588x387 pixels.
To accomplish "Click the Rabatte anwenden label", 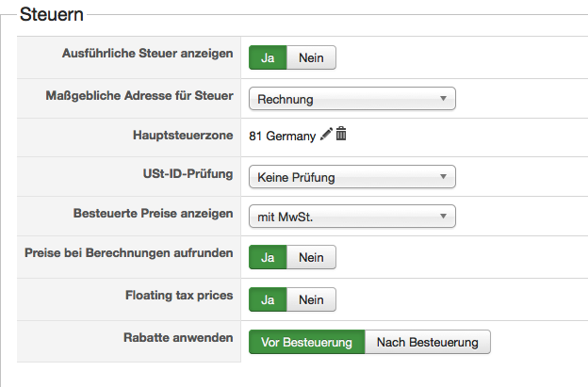I will click(178, 336).
